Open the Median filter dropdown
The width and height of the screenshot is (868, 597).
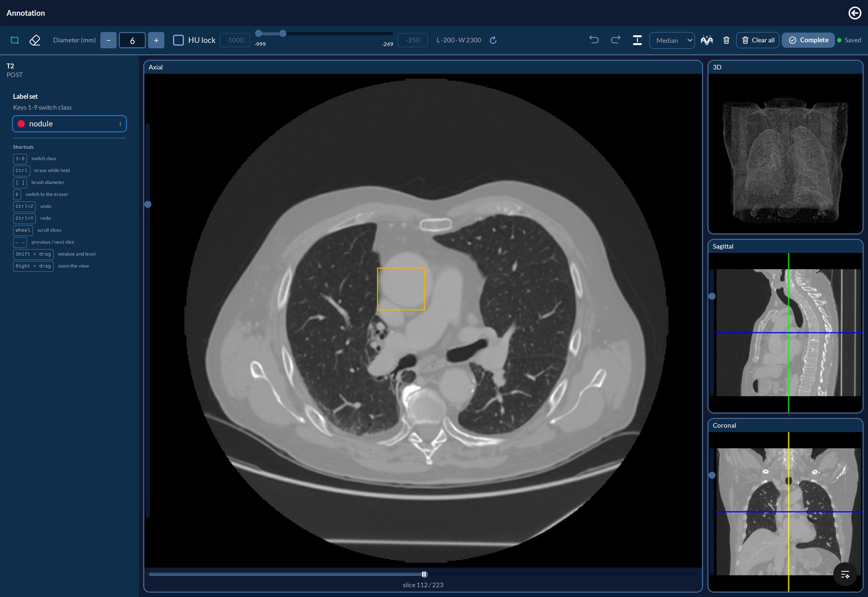tap(672, 40)
